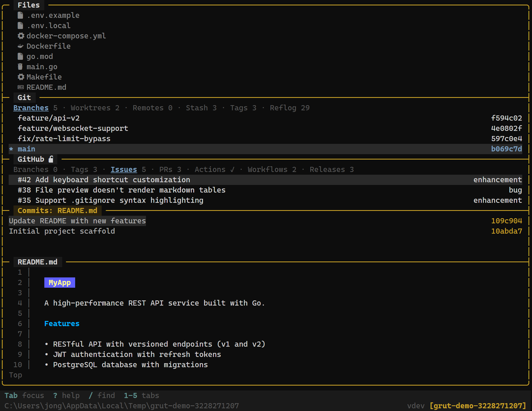The image size is (532, 411).
Task: Open the Reflog tab
Action: [290, 108]
